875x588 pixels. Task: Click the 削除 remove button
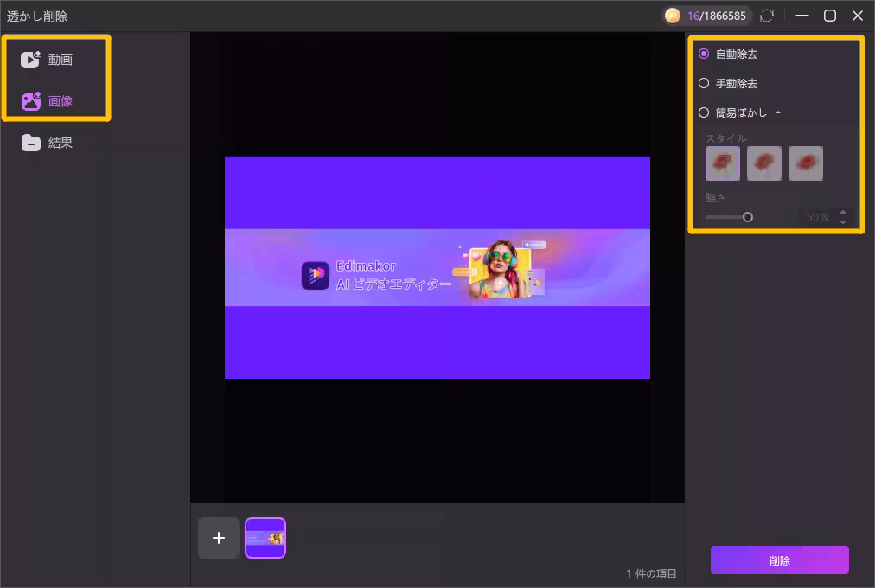[779, 560]
